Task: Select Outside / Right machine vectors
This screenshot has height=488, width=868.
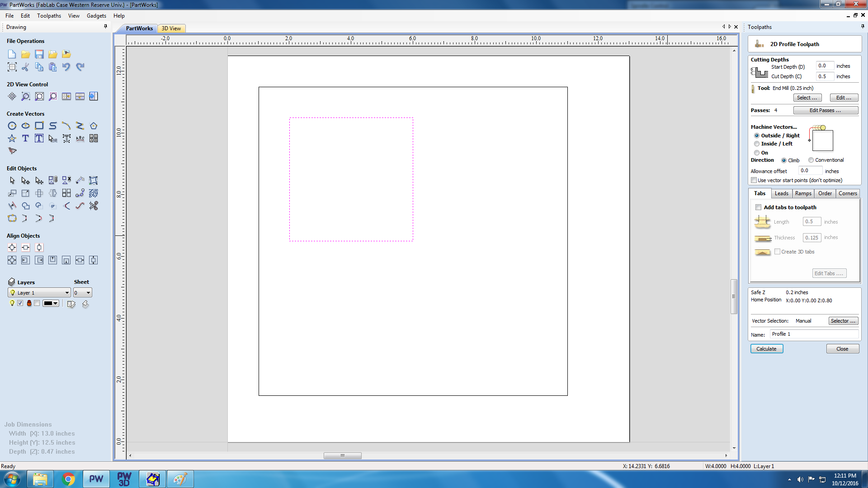Action: (757, 136)
